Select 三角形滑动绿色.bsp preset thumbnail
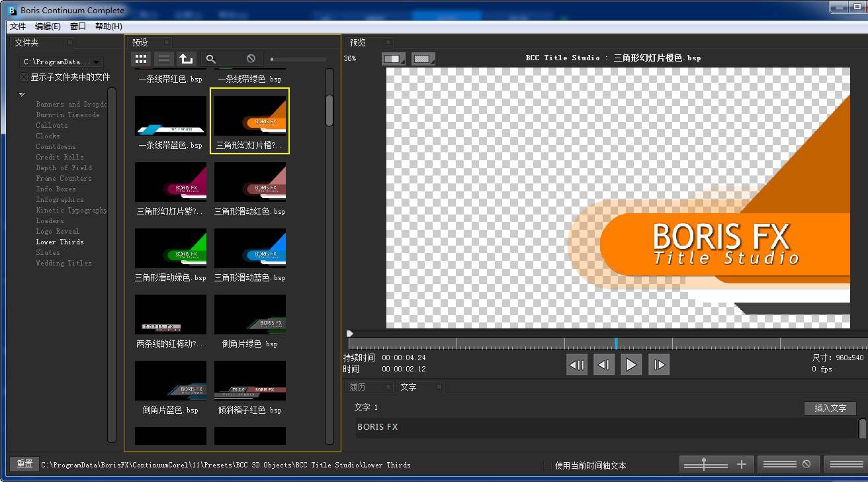The width and height of the screenshot is (868, 482). 171,248
